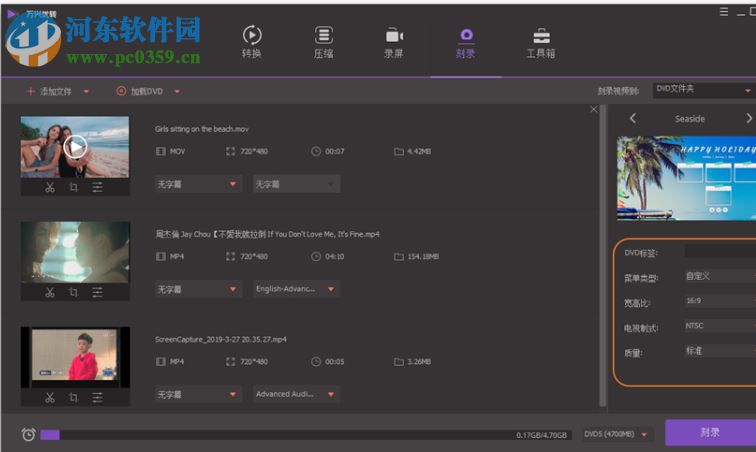Screen dimensions: 756x452
Task: Open effect adjustments for Jay Chou video
Action: (x=97, y=292)
